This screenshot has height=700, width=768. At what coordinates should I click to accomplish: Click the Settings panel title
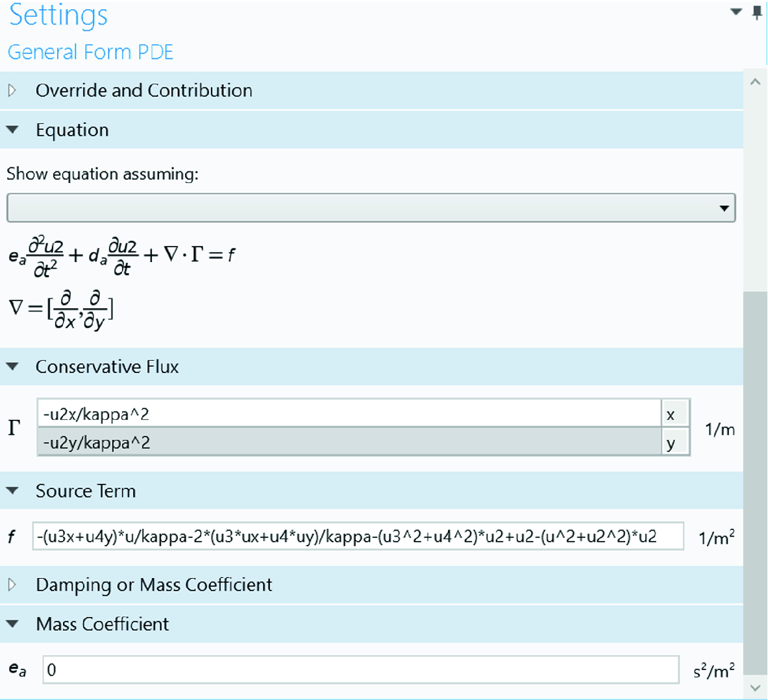[58, 16]
